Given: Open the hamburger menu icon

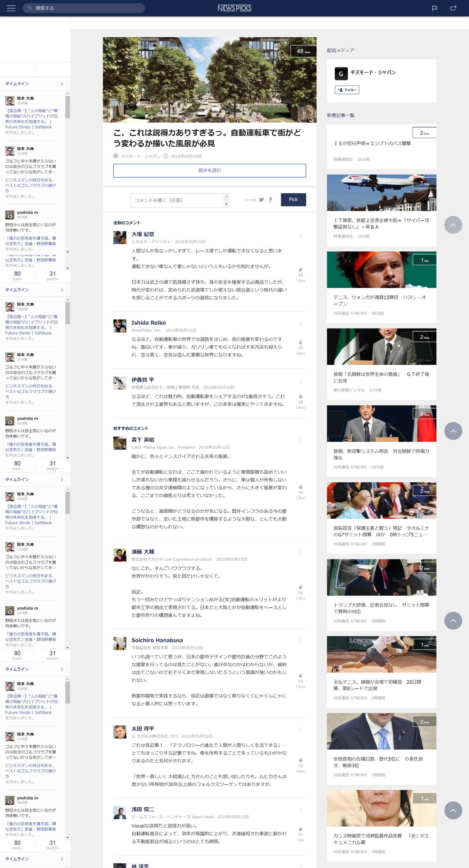Looking at the screenshot, I should [x=11, y=8].
